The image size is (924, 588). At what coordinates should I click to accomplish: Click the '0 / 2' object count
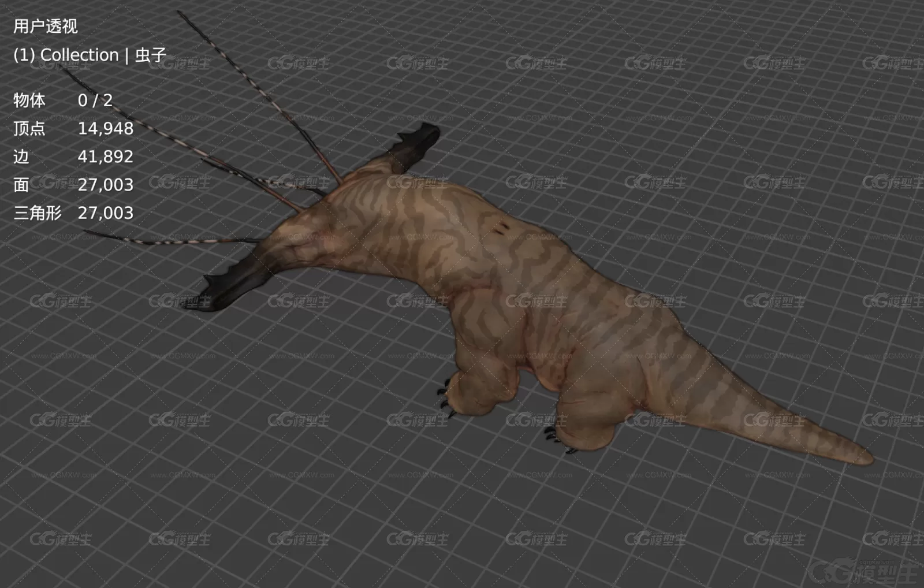pyautogui.click(x=95, y=101)
